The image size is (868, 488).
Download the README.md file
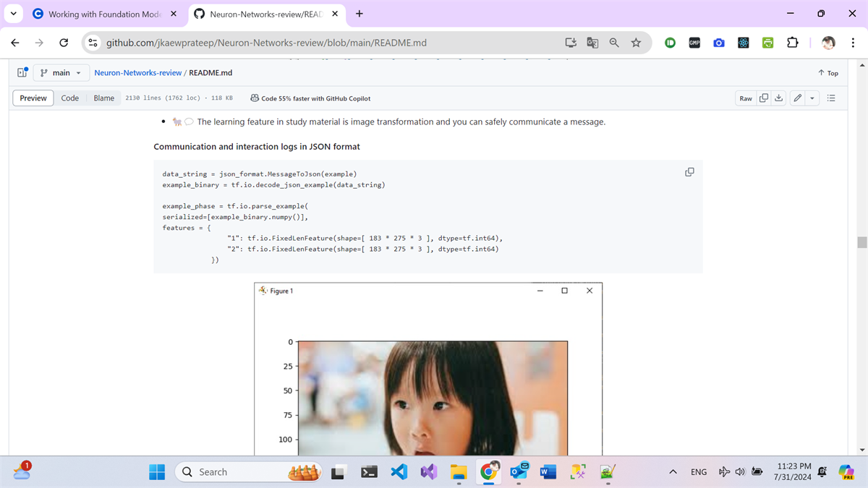tap(778, 98)
